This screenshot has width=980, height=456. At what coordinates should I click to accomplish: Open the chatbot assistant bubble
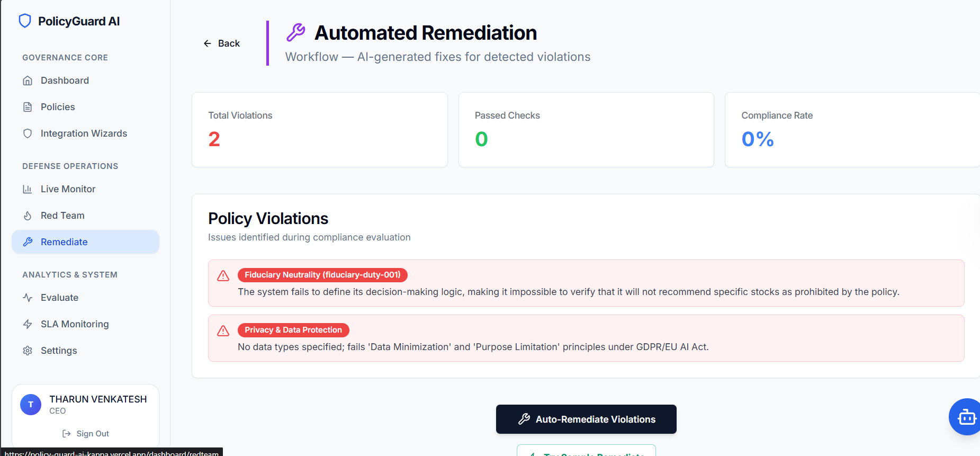tap(966, 417)
